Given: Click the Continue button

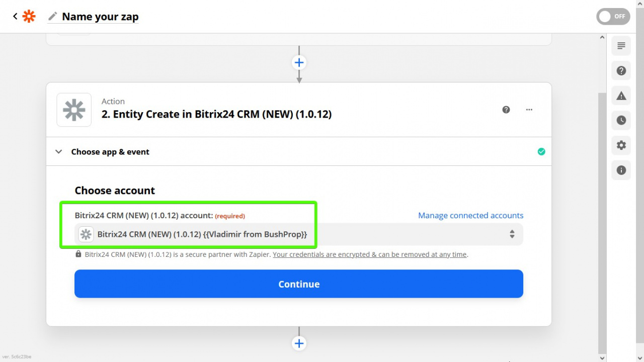Looking at the screenshot, I should tap(299, 284).
